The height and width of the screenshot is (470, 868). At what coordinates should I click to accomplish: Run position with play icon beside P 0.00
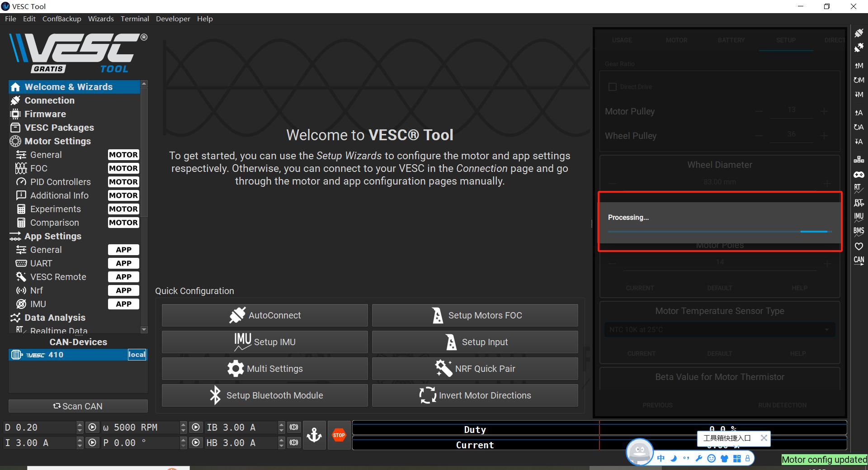[x=196, y=443]
